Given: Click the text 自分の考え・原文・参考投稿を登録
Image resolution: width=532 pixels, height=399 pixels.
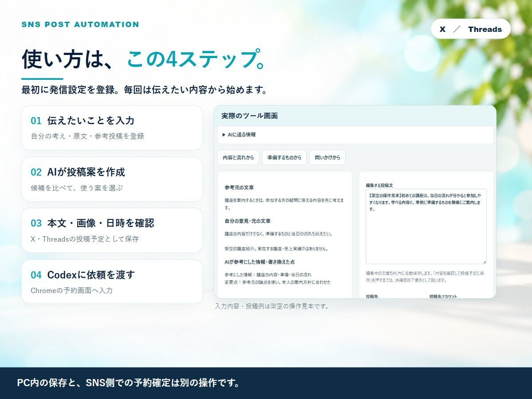Looking at the screenshot, I should [87, 136].
